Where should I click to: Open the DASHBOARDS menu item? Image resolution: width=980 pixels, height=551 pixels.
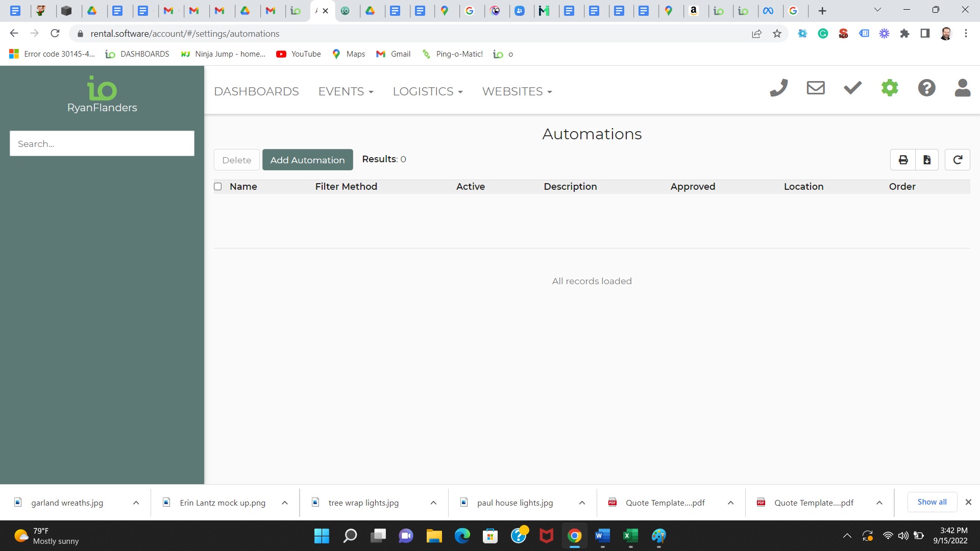coord(256,92)
